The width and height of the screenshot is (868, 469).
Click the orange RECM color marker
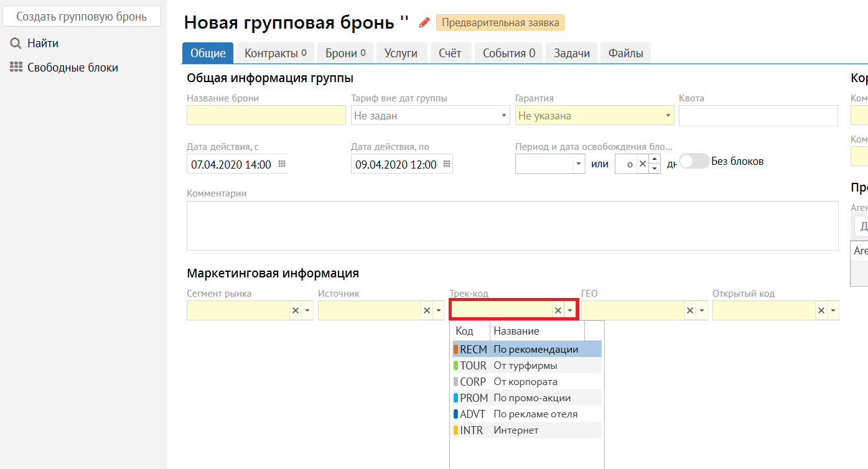[455, 350]
